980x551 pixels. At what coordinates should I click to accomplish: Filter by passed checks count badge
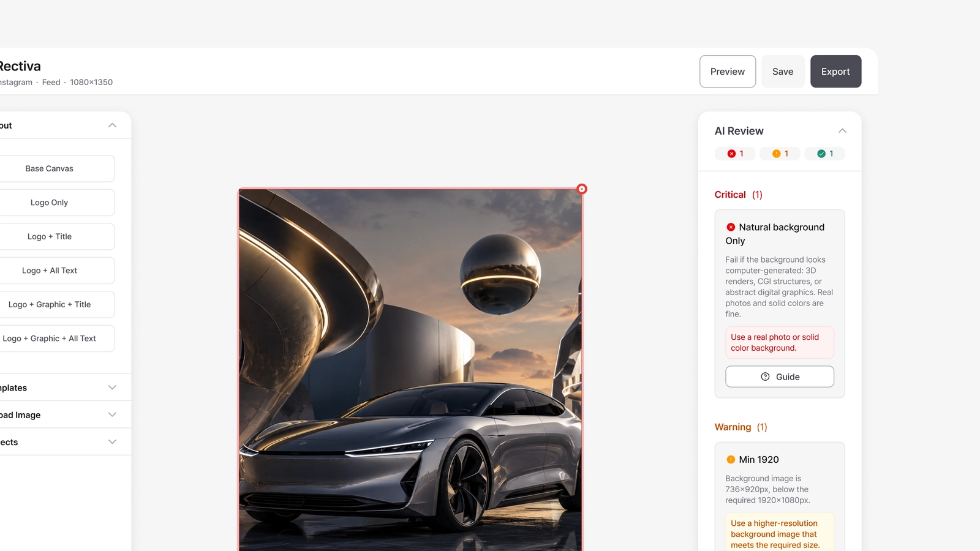(x=825, y=154)
